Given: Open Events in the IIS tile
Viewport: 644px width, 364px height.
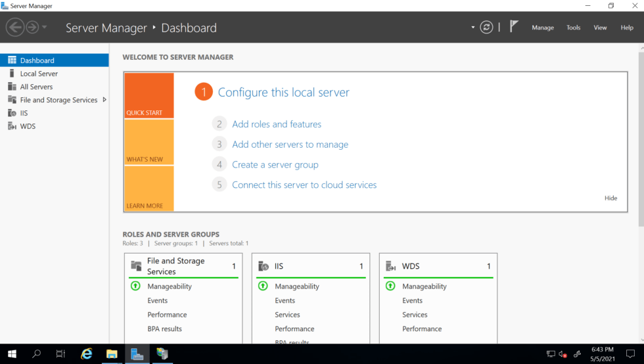Looking at the screenshot, I should coord(285,300).
